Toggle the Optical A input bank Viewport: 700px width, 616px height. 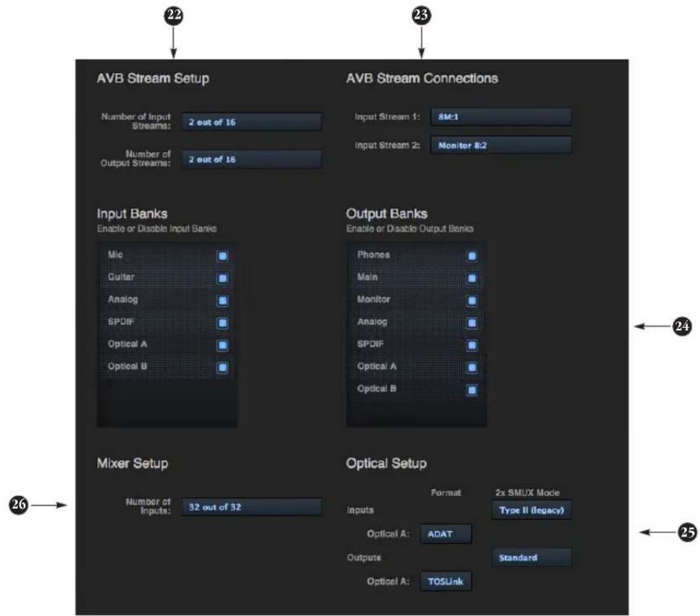point(222,345)
